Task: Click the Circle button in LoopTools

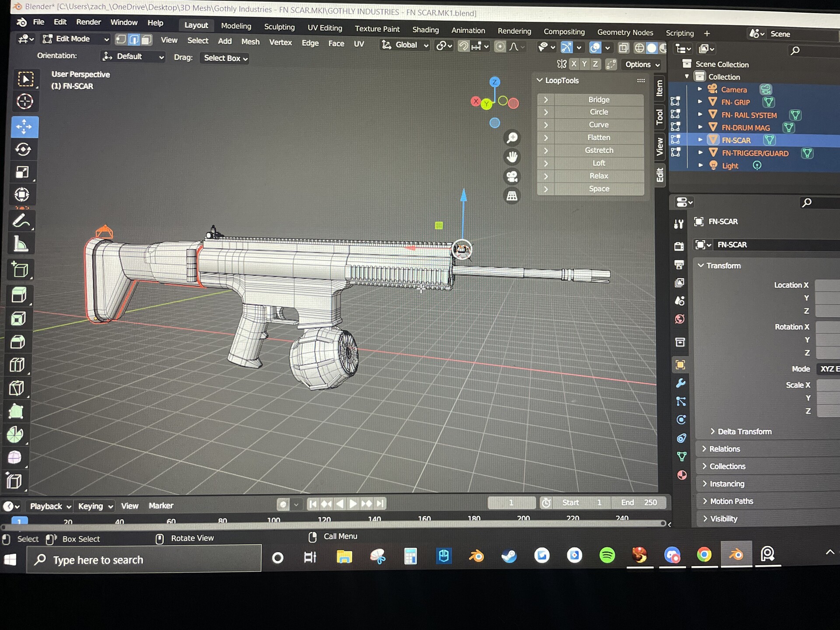Action: point(598,112)
